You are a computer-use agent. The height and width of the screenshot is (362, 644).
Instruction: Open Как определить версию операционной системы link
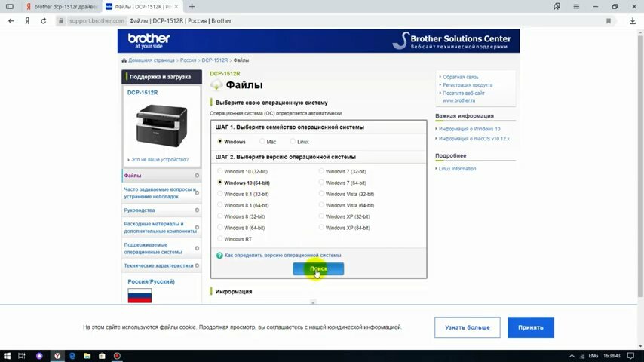(x=283, y=255)
